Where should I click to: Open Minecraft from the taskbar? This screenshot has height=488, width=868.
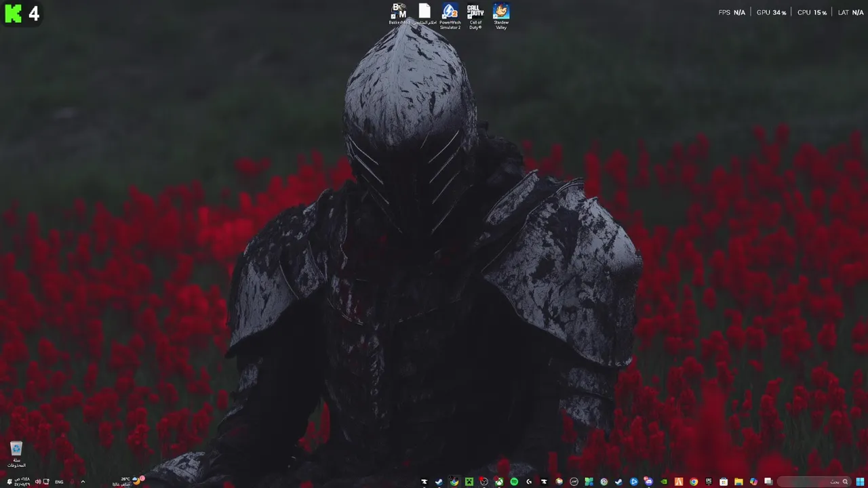pos(469,482)
